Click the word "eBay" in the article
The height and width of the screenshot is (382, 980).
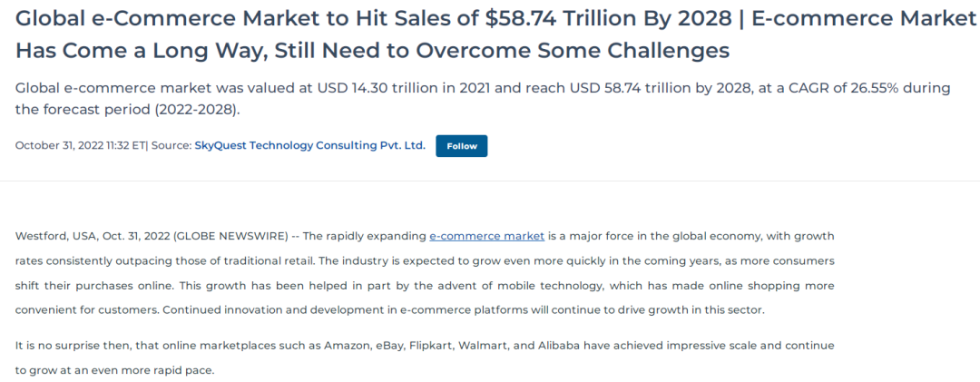tap(388, 346)
